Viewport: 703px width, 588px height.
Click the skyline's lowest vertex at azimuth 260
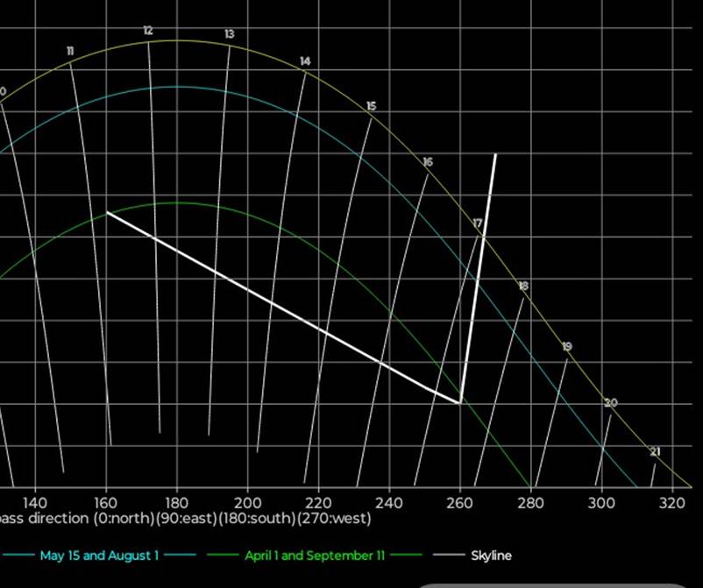[460, 403]
